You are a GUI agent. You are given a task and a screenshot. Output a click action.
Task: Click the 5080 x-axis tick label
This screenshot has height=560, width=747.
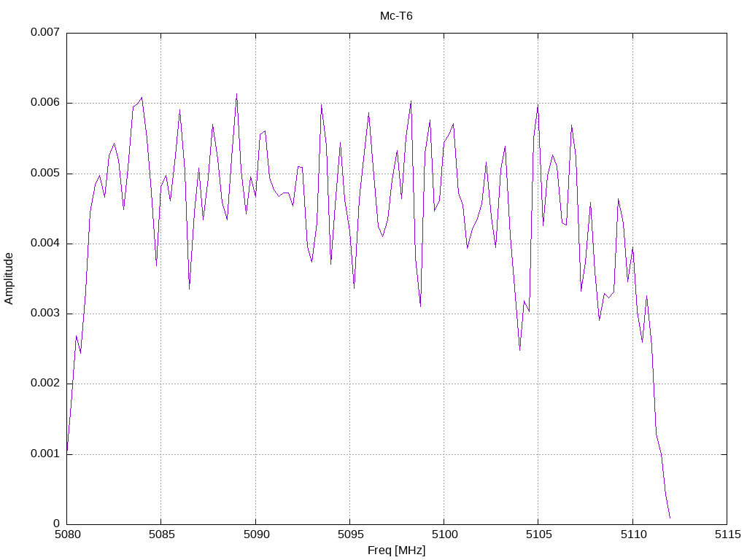pyautogui.click(x=67, y=534)
